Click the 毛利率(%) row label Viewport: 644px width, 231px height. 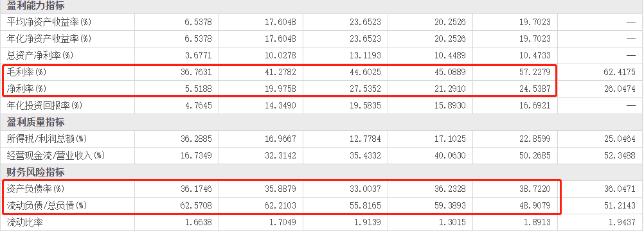27,72
